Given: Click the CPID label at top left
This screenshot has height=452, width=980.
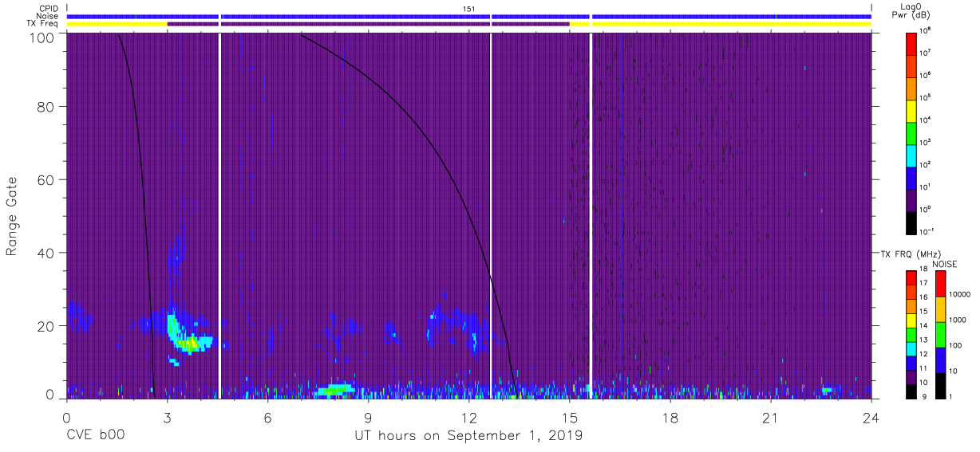Looking at the screenshot, I should tap(48, 9).
